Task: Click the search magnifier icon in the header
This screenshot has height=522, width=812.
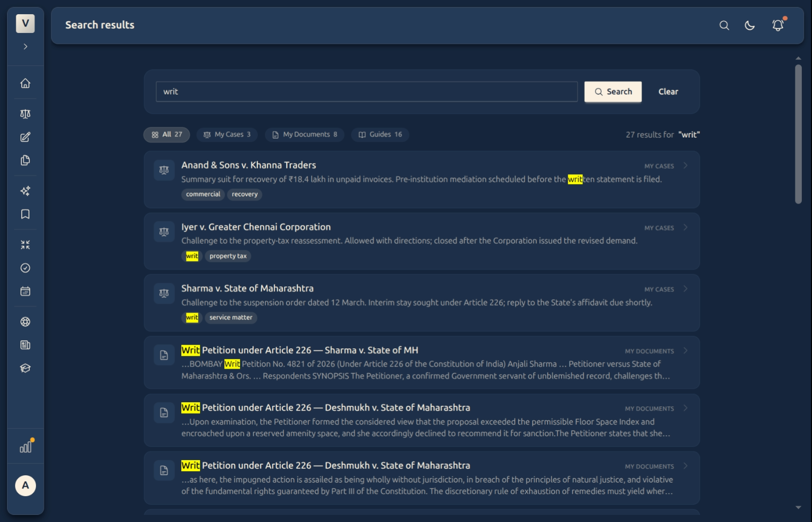Action: [x=724, y=25]
